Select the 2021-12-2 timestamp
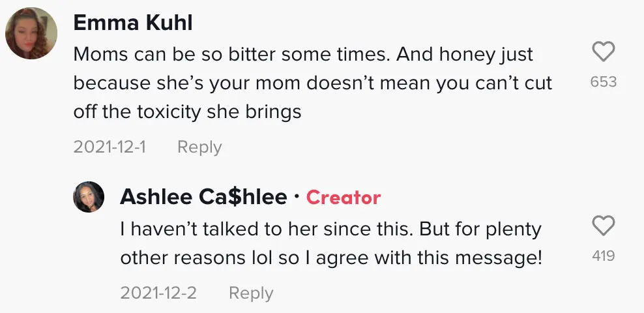This screenshot has height=313, width=644. [158, 293]
